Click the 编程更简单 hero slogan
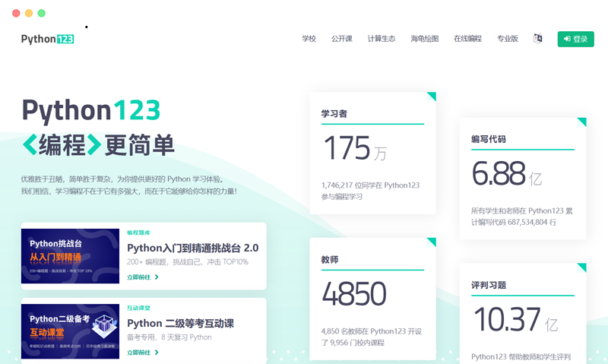The image size is (608, 364). click(99, 145)
